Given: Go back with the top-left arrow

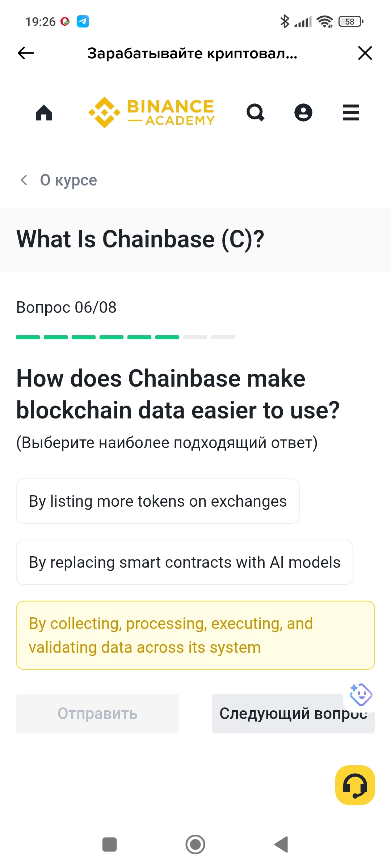Looking at the screenshot, I should [26, 53].
